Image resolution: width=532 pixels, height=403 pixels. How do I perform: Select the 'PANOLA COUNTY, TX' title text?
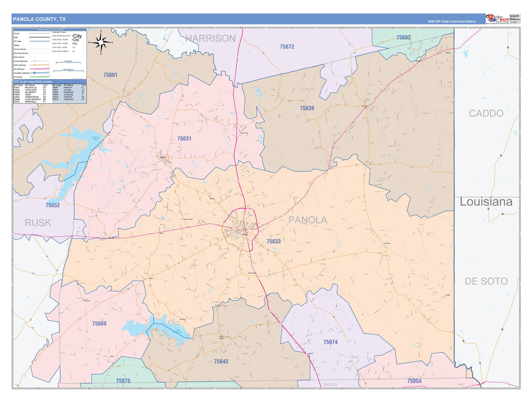click(39, 19)
